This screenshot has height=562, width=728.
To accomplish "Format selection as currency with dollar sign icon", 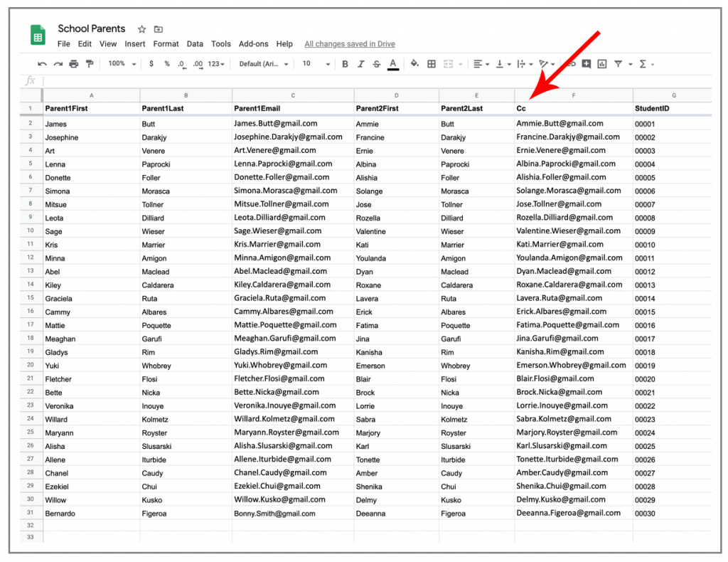I will [x=151, y=63].
